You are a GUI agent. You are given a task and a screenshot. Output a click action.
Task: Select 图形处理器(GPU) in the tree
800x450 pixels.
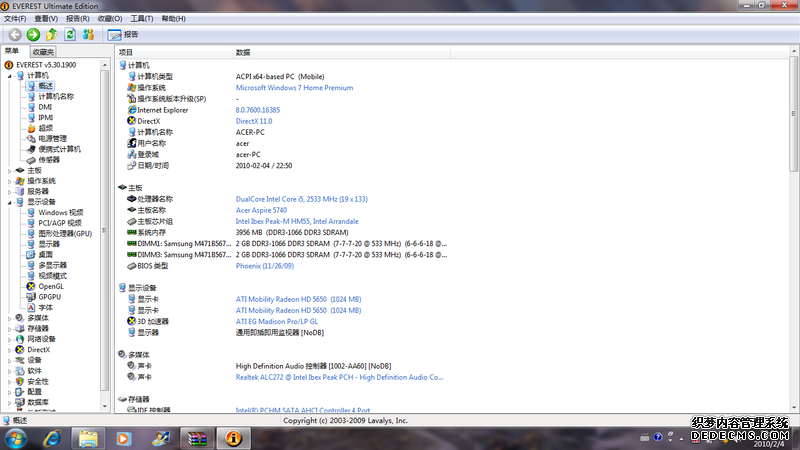[65, 234]
